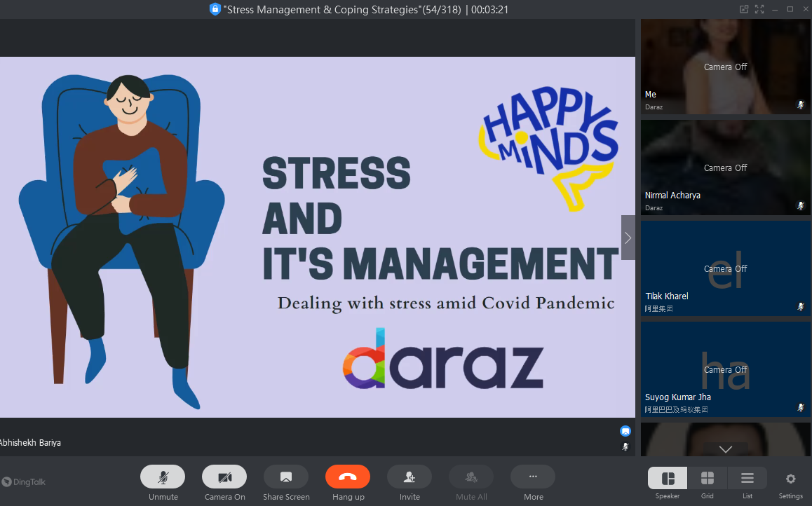Image resolution: width=812 pixels, height=506 pixels.
Task: Click the meeting timer 00:03:21
Action: tap(490, 10)
